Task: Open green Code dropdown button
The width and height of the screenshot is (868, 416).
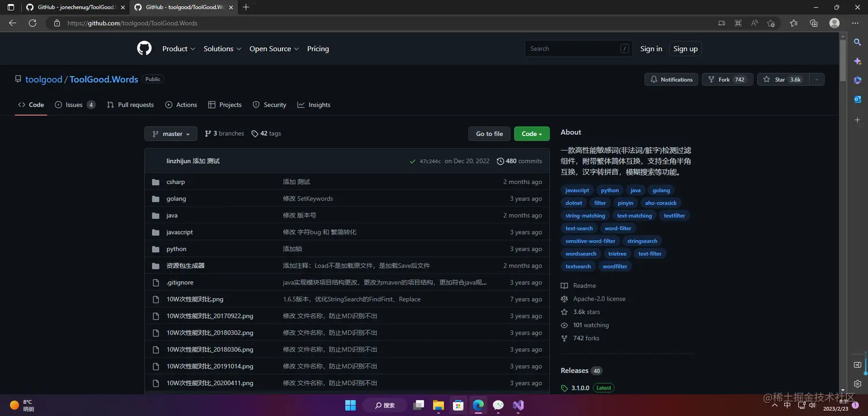Action: coord(532,134)
